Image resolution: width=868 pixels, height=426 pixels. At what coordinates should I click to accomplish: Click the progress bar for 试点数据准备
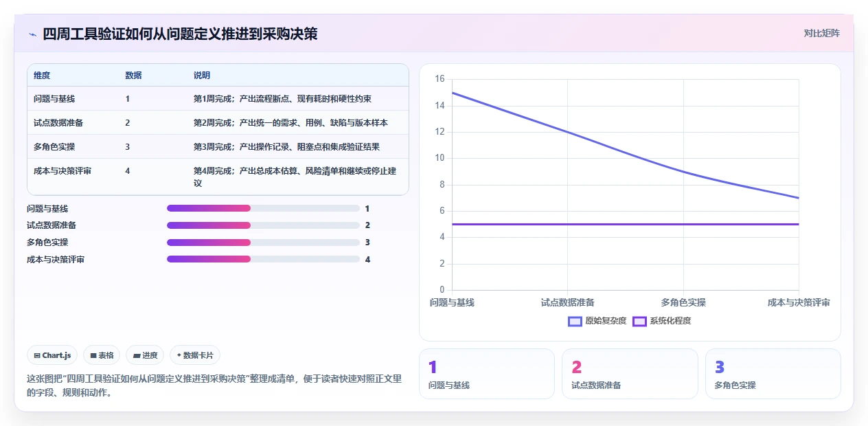[263, 225]
